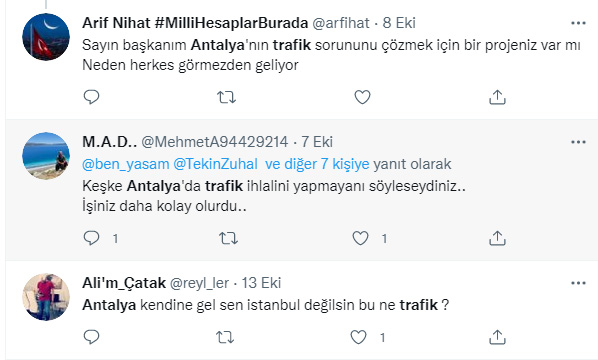Screen dimensions: 598x360
Task: Open Arif Nihat's profile avatar with flag
Action: click(46, 37)
